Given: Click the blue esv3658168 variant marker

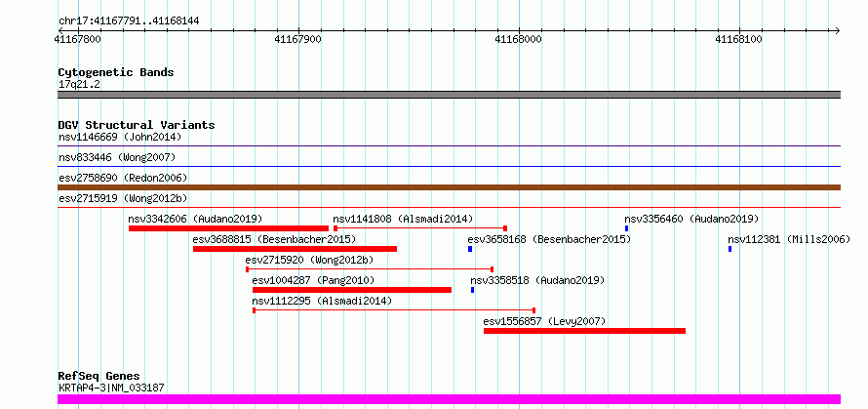Looking at the screenshot, I should 470,249.
